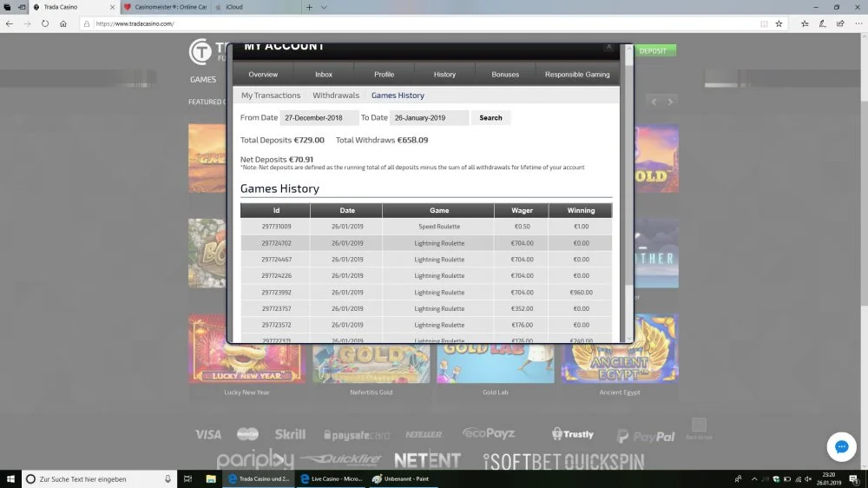Select the History account tab

coord(444,74)
